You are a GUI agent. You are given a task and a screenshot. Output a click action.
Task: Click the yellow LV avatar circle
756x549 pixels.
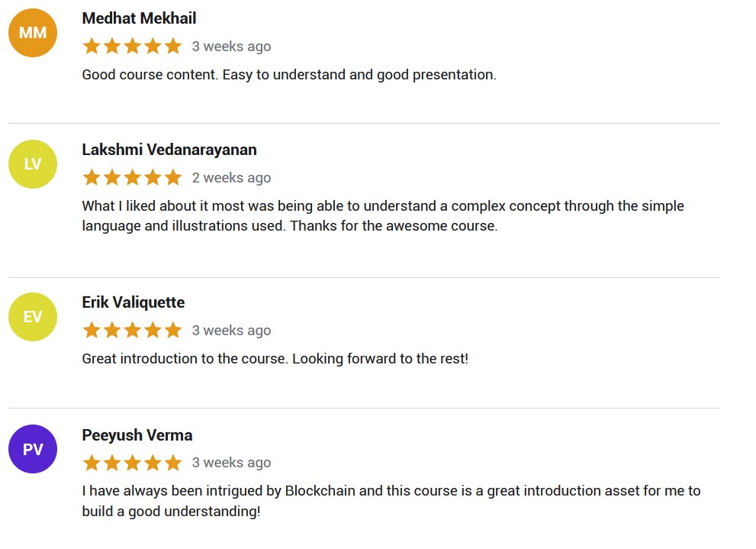point(33,164)
